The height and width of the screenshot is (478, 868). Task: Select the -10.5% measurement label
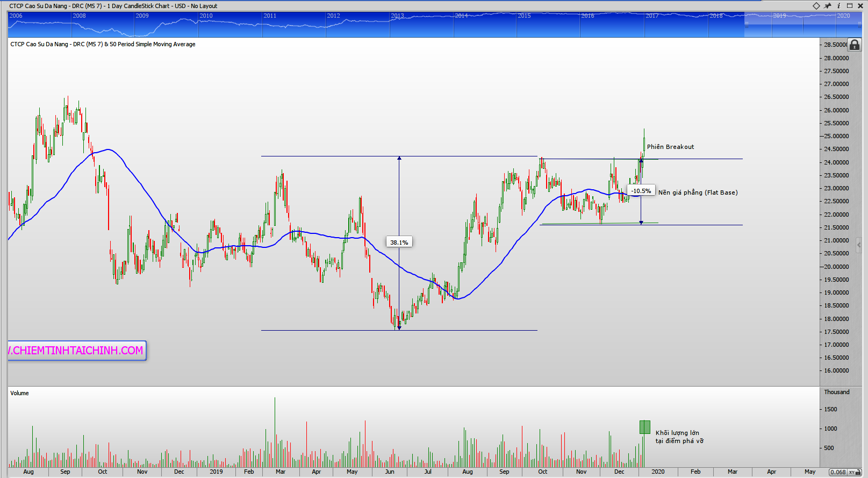click(x=641, y=191)
